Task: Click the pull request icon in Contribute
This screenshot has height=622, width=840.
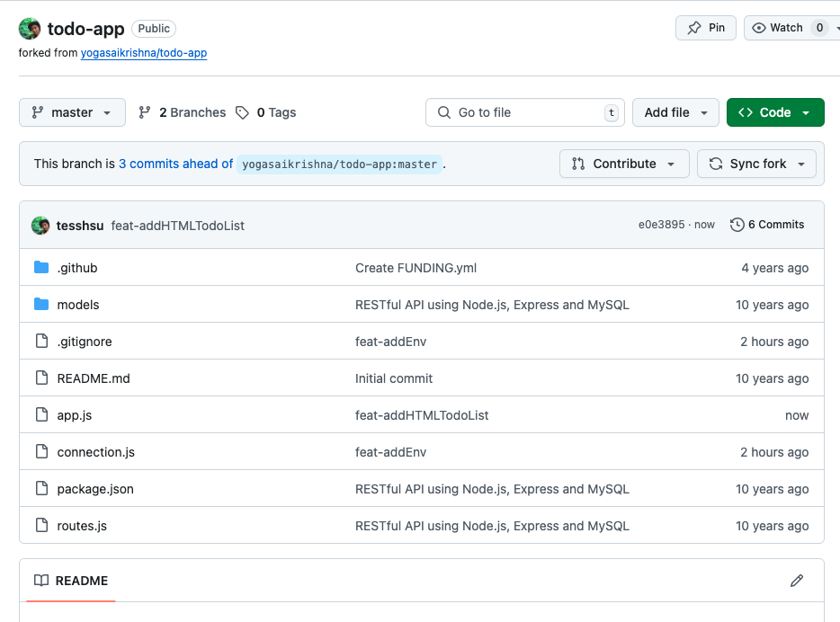Action: click(578, 164)
